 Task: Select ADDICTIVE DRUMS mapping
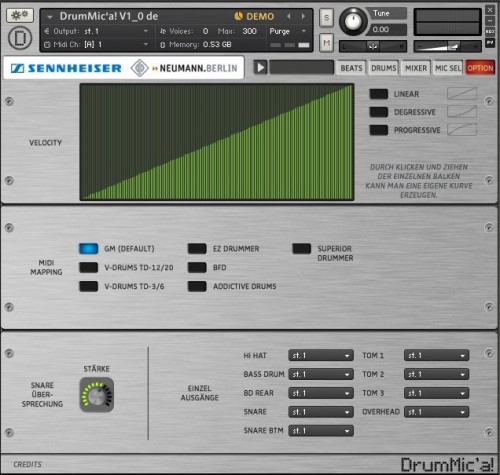pos(197,286)
